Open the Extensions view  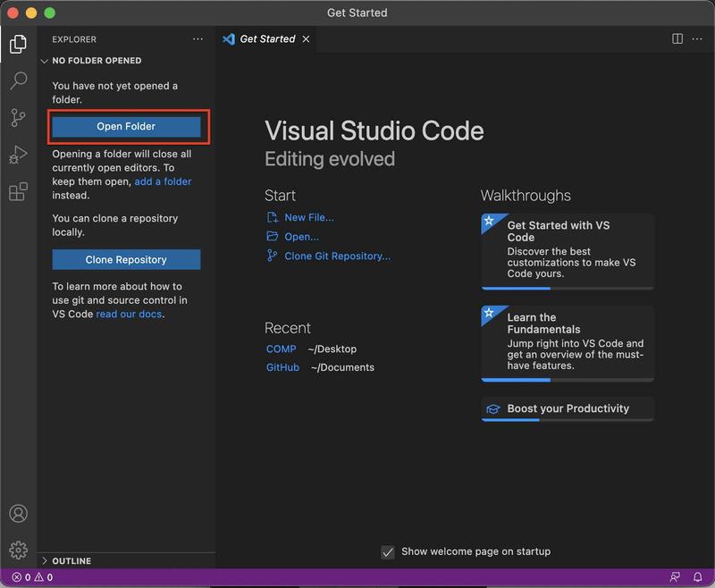(x=18, y=191)
